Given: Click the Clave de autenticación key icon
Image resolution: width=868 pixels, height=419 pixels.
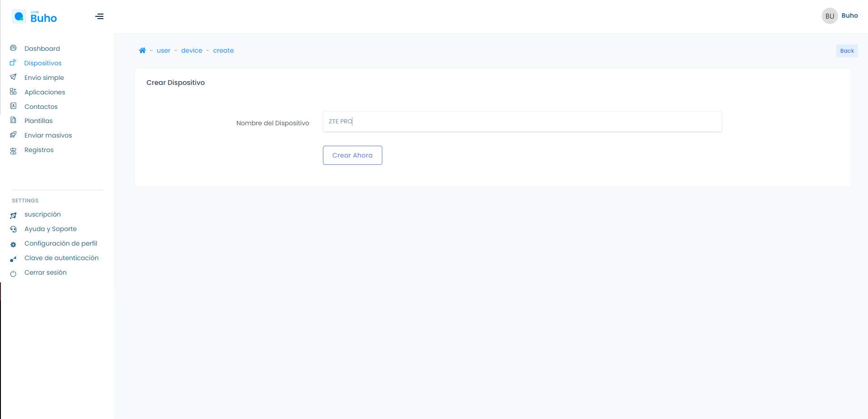Looking at the screenshot, I should (13, 259).
